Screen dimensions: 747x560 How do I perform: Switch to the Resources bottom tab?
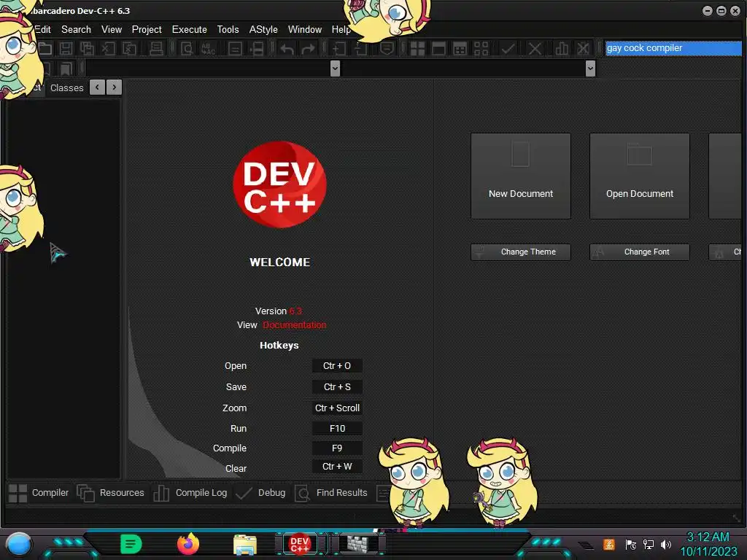pos(111,493)
